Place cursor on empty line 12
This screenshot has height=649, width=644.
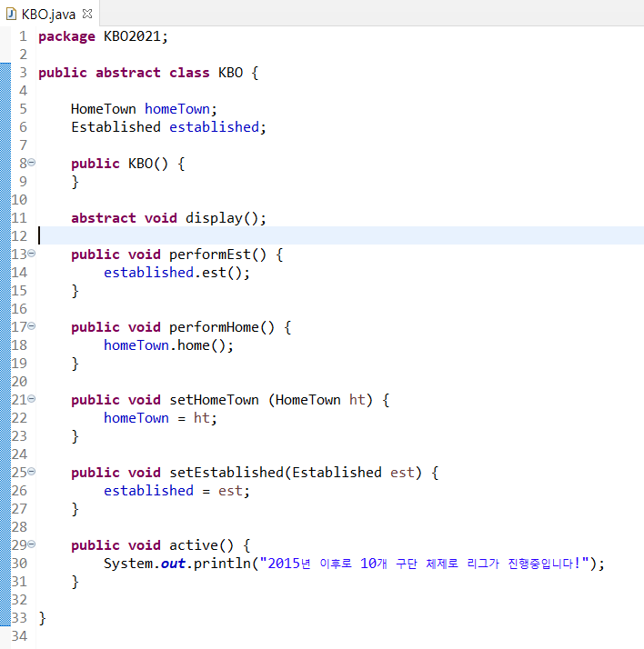[x=339, y=236]
